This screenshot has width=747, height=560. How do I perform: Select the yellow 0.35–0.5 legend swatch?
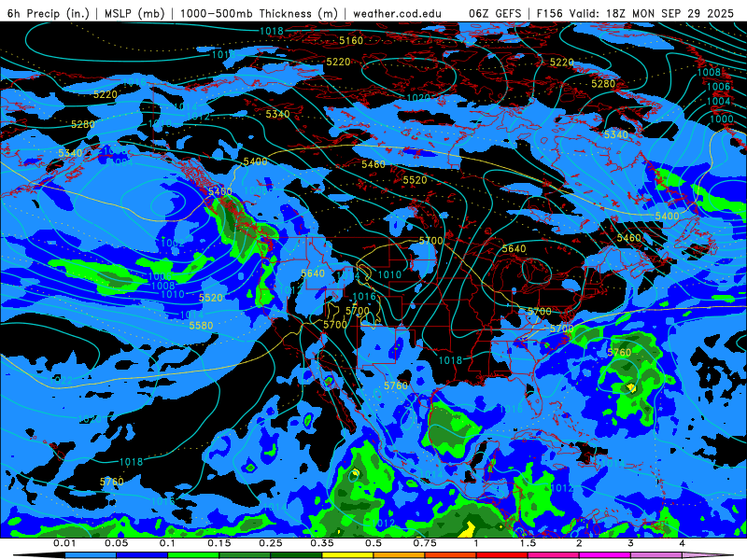click(347, 555)
